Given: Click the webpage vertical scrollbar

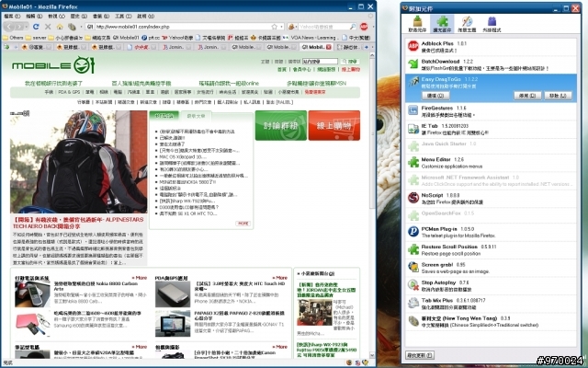Looking at the screenshot, I should point(372,205).
